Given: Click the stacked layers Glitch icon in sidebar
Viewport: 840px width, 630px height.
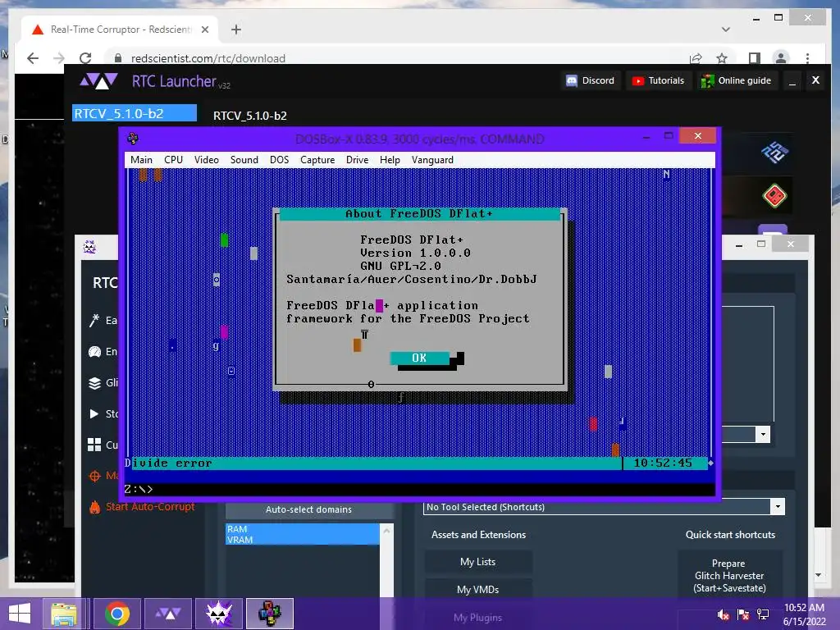Looking at the screenshot, I should click(94, 382).
